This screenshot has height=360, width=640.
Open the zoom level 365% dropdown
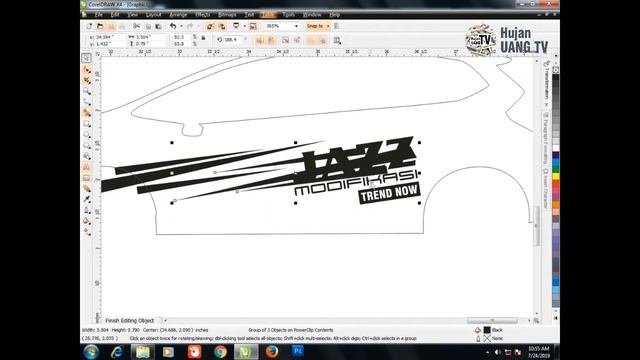[x=296, y=26]
